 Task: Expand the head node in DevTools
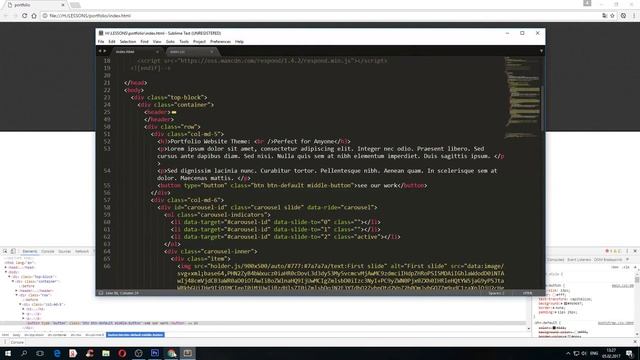[6, 267]
